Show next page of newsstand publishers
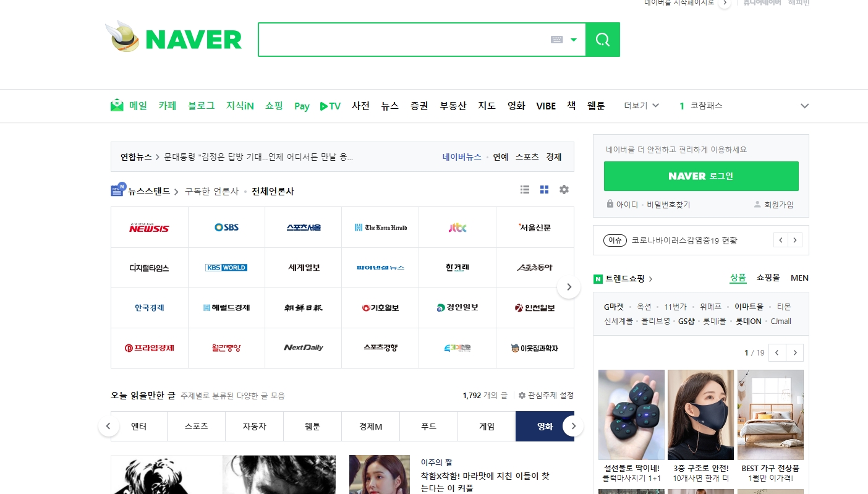Image resolution: width=868 pixels, height=494 pixels. point(569,287)
